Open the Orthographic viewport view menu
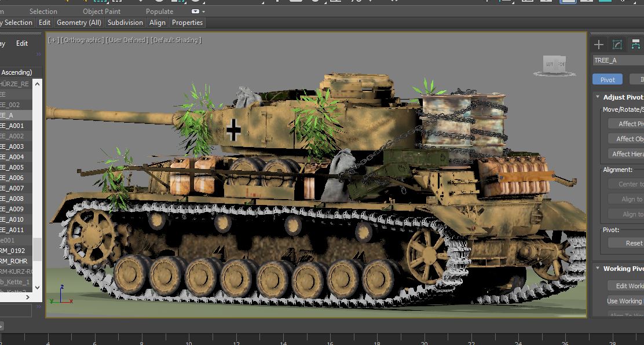 (x=82, y=40)
